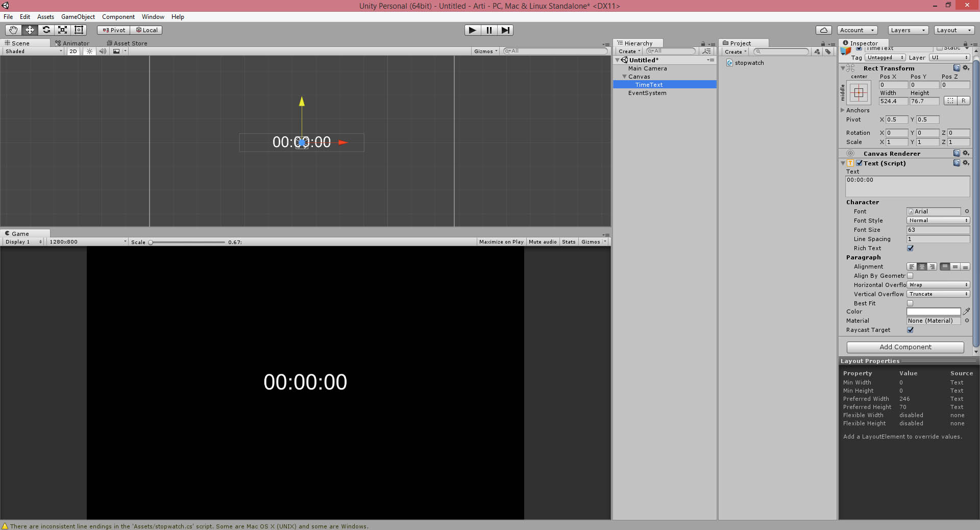Set bottom vertical text alignment
Image resolution: width=980 pixels, height=530 pixels.
[x=965, y=267]
